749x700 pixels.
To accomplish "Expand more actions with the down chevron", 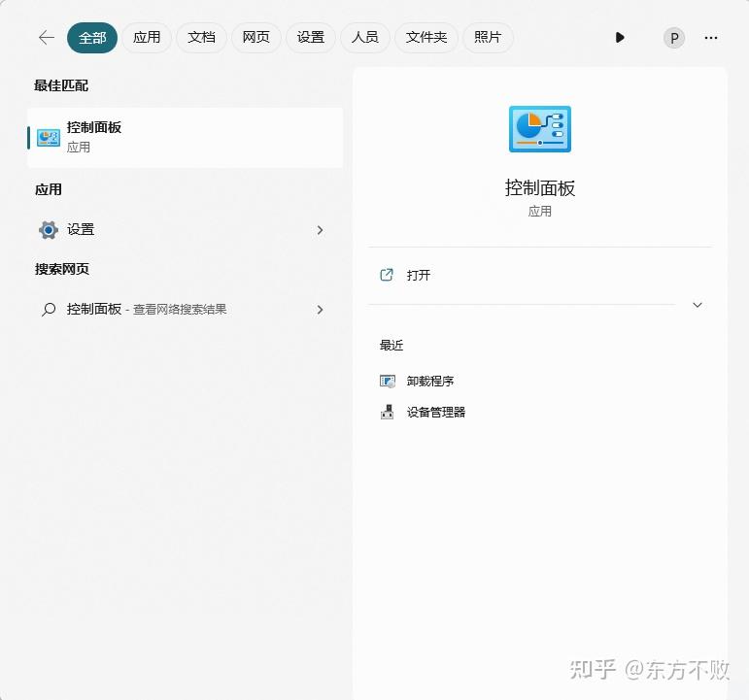I will [698, 305].
